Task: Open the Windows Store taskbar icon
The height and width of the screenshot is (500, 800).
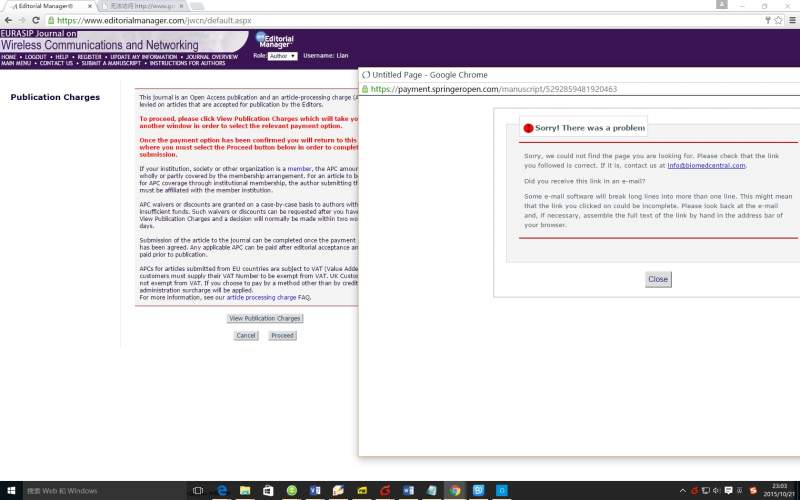Action: (x=268, y=491)
